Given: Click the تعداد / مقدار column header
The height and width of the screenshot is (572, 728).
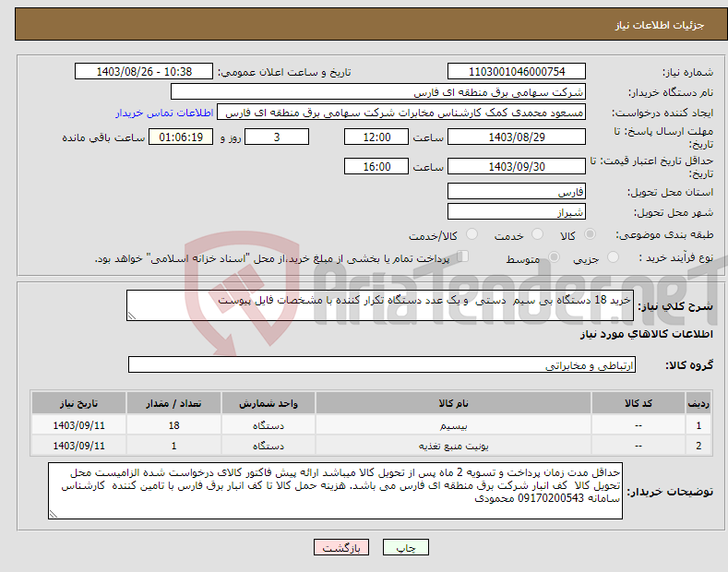Looking at the screenshot, I should [173, 403].
